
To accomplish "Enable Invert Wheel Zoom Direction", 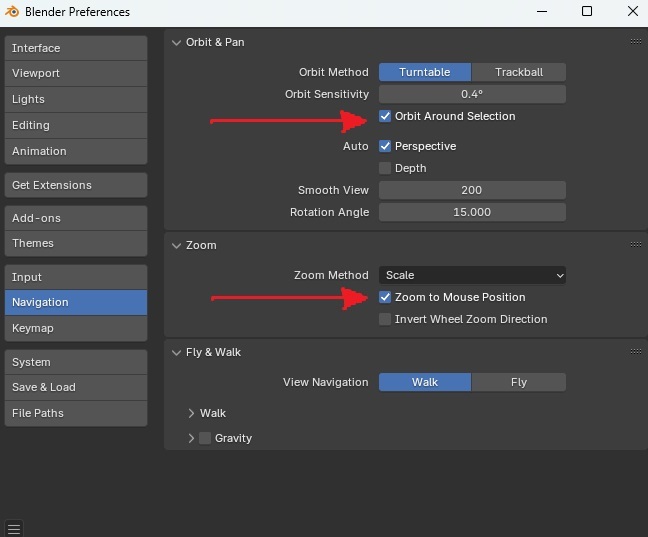I will (385, 319).
